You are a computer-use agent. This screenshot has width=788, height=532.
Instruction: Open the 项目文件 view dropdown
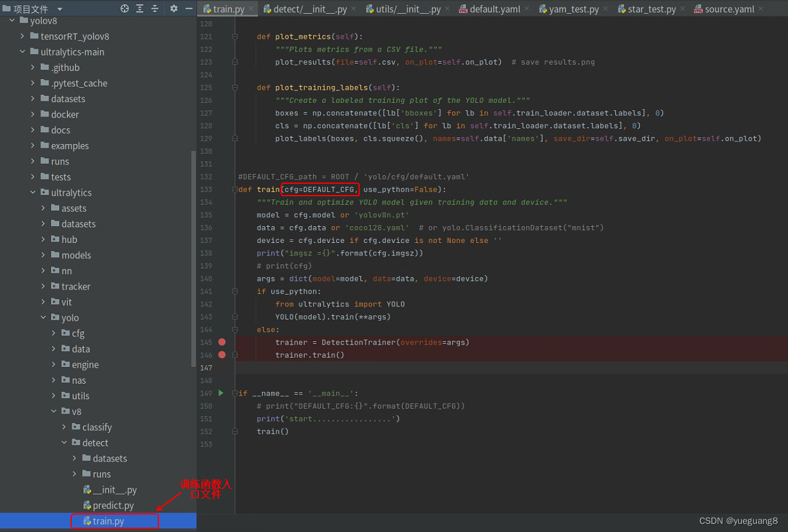[x=60, y=9]
